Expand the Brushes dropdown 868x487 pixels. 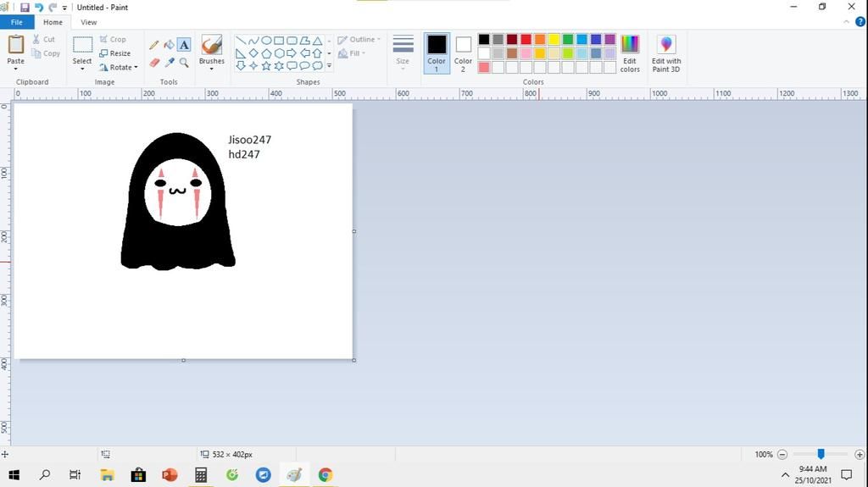point(211,69)
